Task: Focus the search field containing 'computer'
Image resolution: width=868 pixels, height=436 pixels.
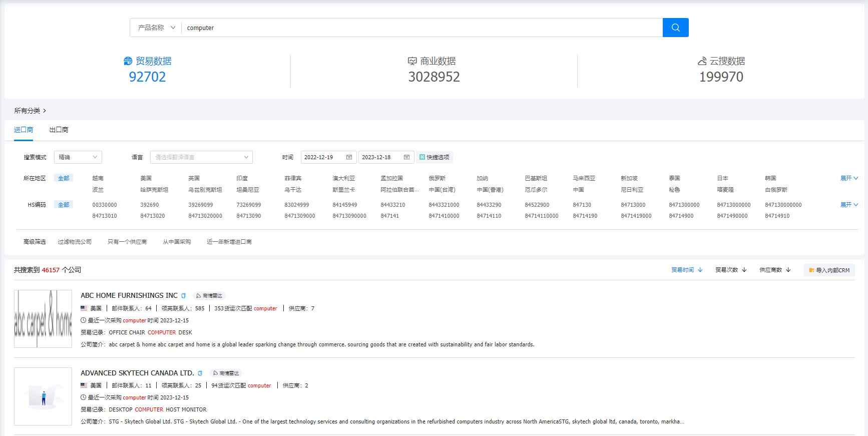Action: point(422,28)
